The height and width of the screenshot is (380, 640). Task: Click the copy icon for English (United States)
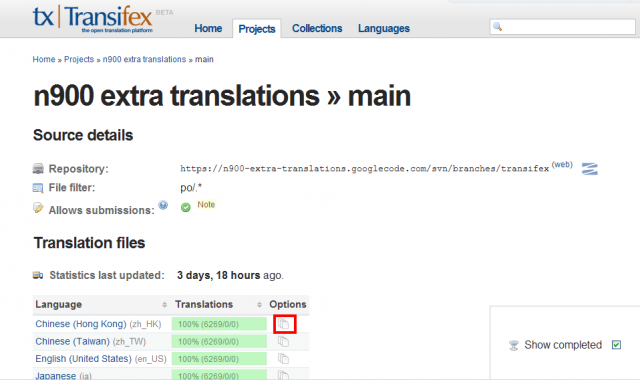(x=284, y=359)
